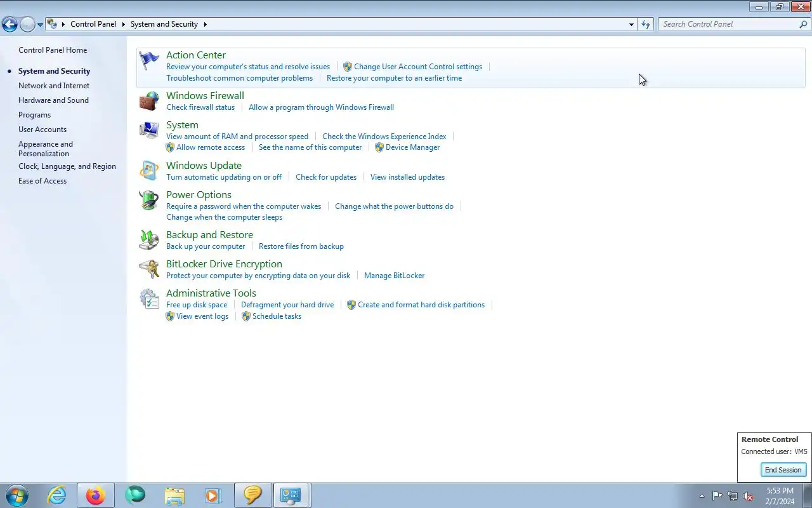
Task: Click the Windows Update heading
Action: [x=204, y=166]
